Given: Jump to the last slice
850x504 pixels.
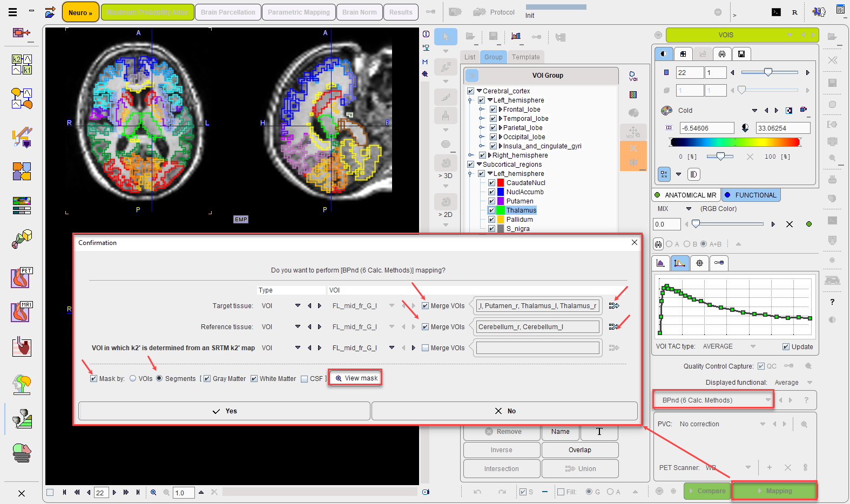Looking at the screenshot, I should [138, 492].
